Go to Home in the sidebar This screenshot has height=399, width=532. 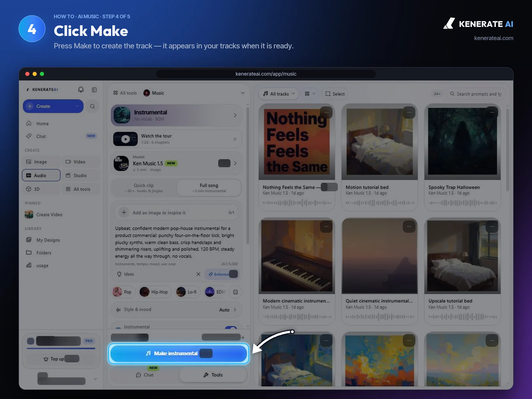42,123
